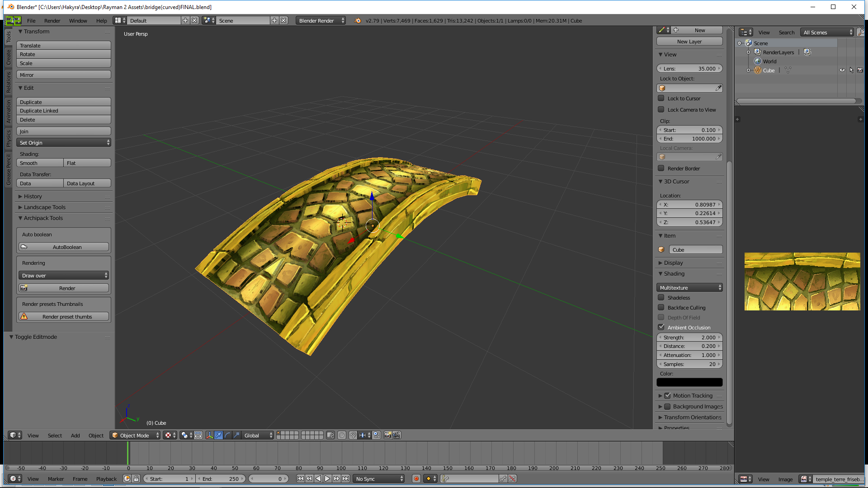Click the OpenGL render animation clapper icon
868x488 pixels.
[396, 435]
